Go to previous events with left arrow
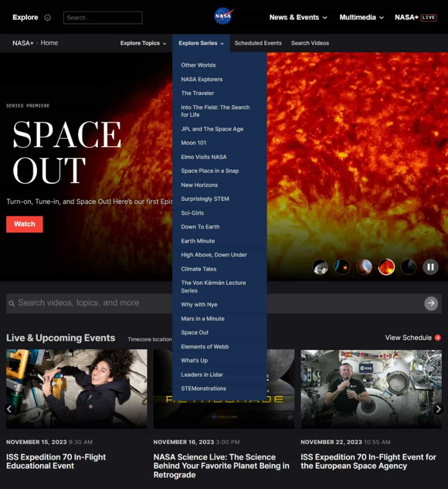 tap(9, 409)
